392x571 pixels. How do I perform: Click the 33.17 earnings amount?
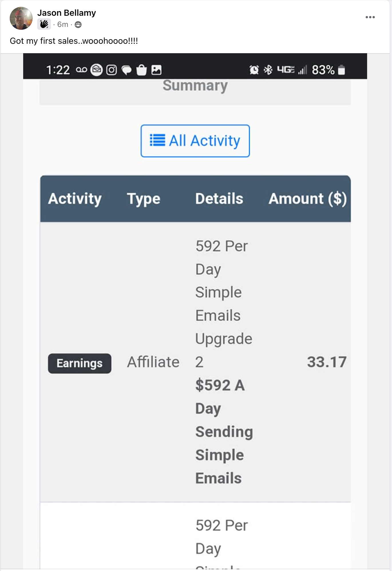tap(327, 362)
